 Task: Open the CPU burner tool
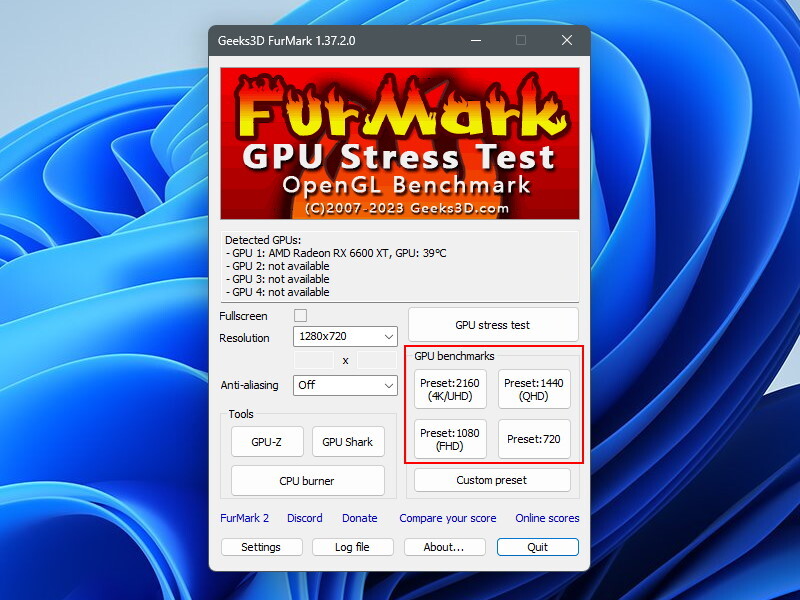(x=308, y=481)
